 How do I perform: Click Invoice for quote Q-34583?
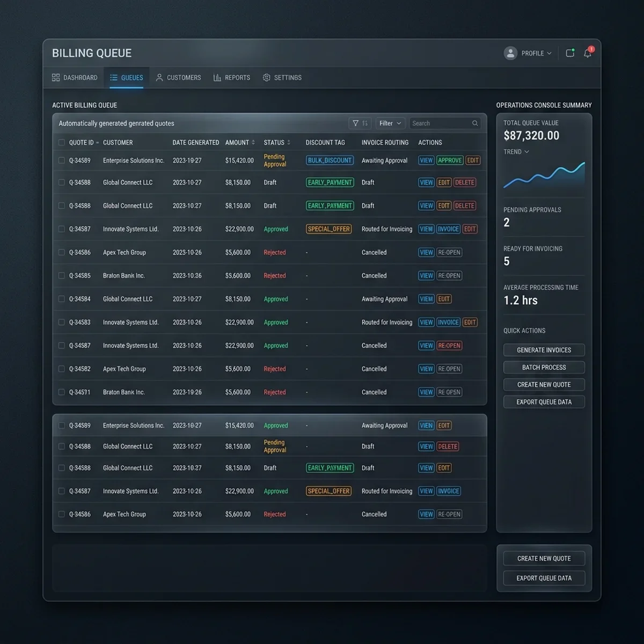tap(448, 323)
